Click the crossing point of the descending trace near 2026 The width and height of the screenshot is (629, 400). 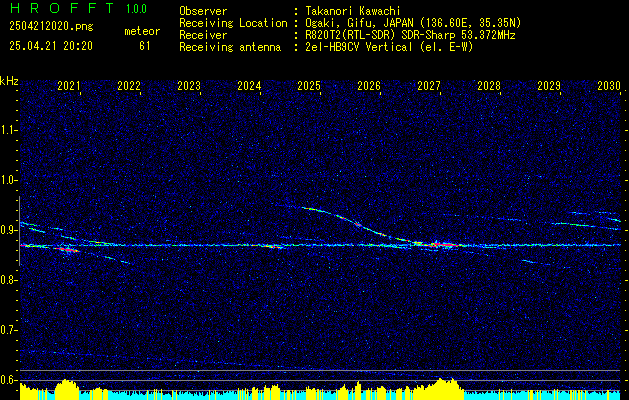tap(358, 224)
